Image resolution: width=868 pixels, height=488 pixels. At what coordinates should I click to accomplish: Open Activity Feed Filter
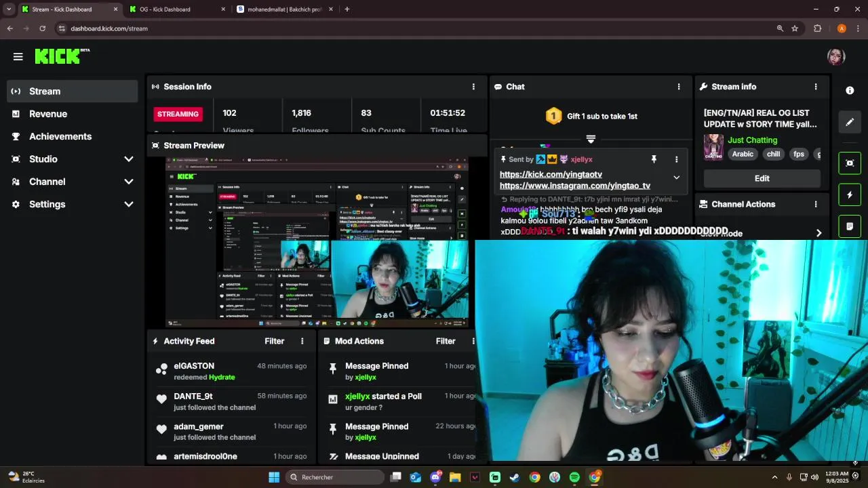(274, 341)
